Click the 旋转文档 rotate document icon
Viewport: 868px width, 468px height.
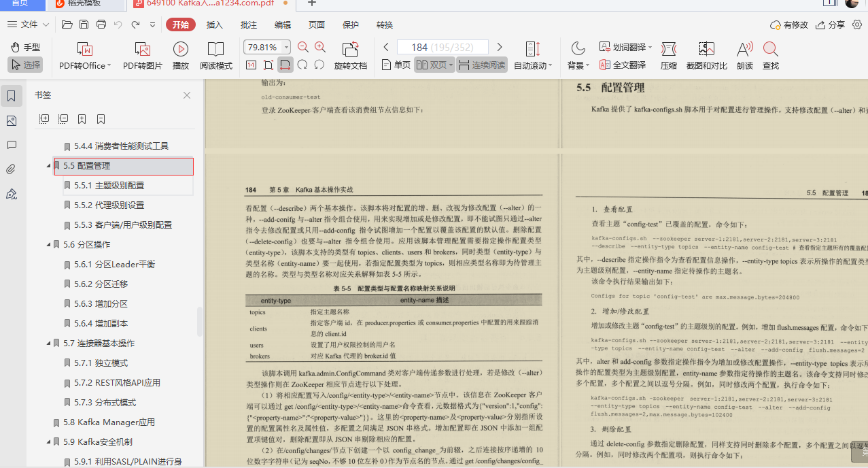pos(350,49)
